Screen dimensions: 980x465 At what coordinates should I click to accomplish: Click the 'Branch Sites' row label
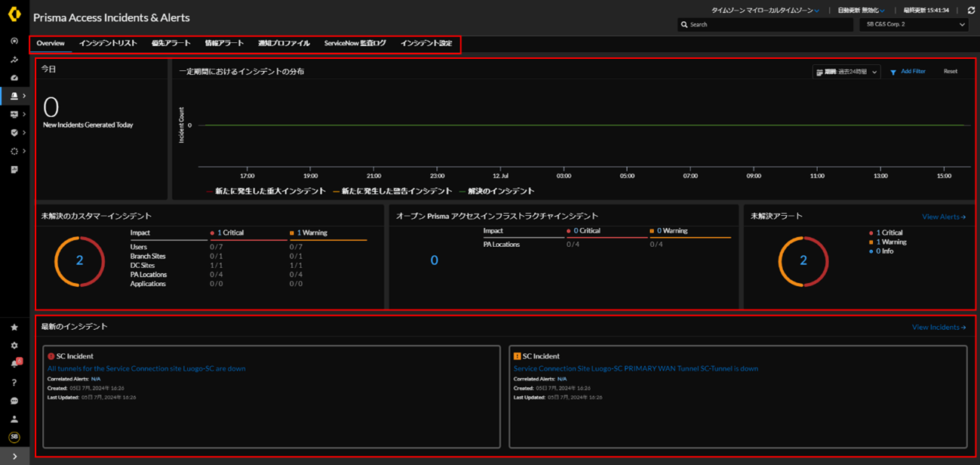[x=148, y=257]
